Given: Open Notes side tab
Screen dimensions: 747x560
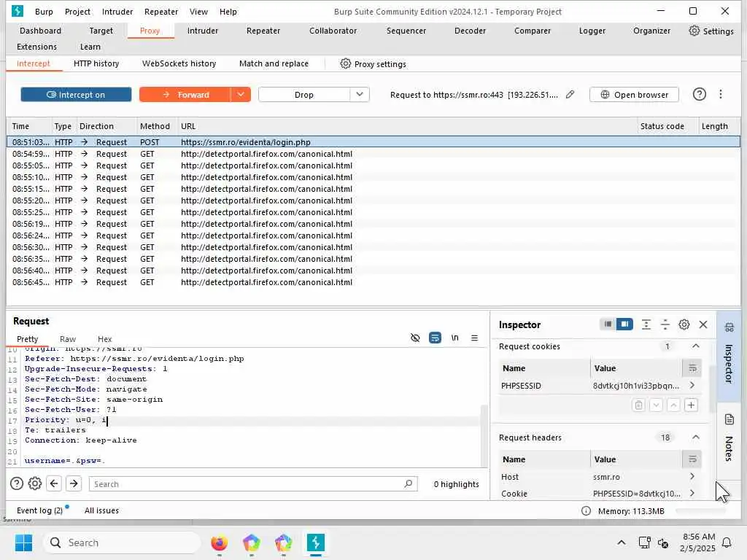Looking at the screenshot, I should click(x=729, y=439).
